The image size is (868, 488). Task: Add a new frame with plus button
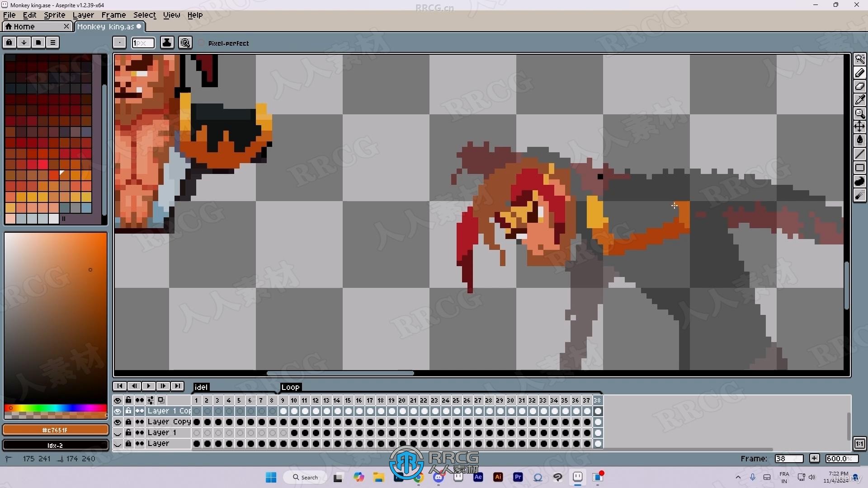[814, 459]
